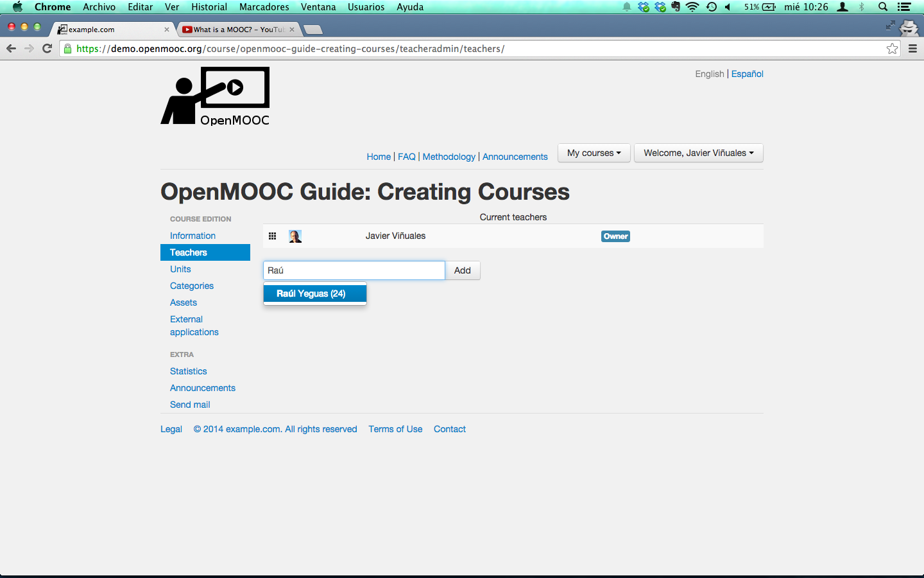This screenshot has width=924, height=578.
Task: Reload the page with the refresh icon
Action: tap(47, 49)
